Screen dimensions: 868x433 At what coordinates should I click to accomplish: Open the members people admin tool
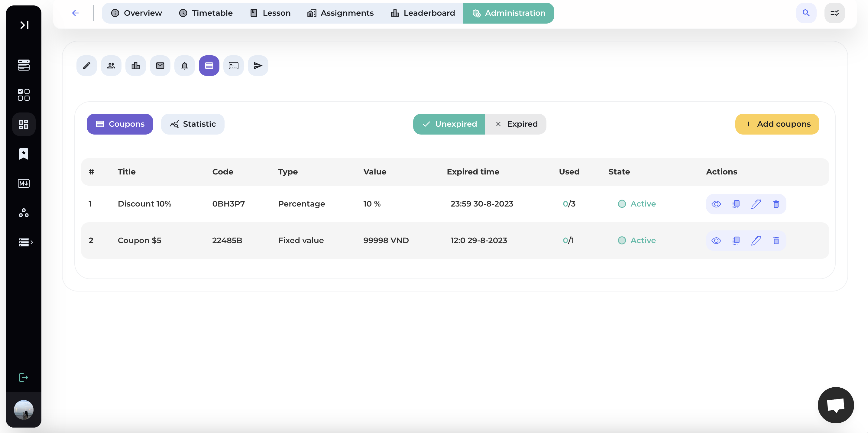coord(111,66)
